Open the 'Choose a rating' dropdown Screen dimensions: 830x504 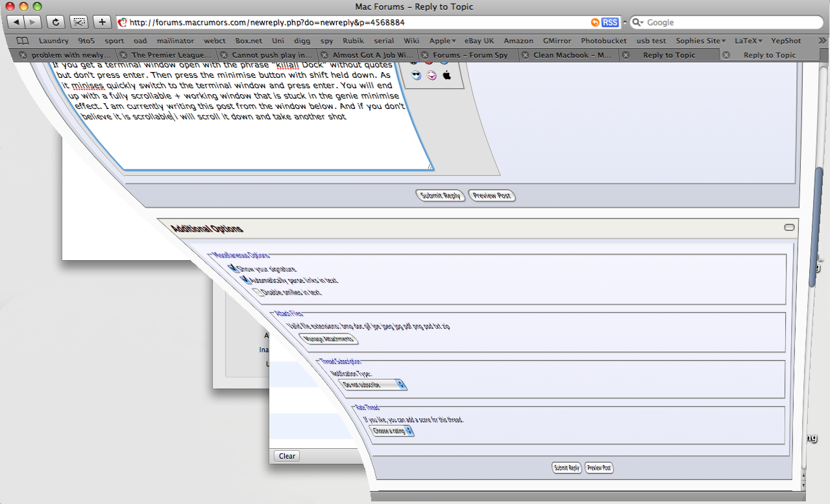tap(393, 431)
